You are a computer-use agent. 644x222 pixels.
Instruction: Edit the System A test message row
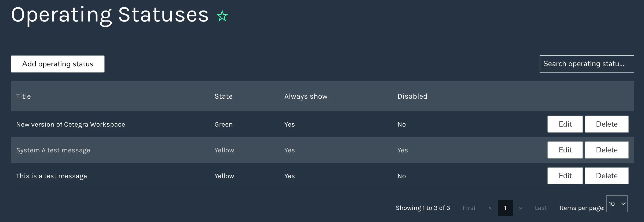(x=565, y=150)
